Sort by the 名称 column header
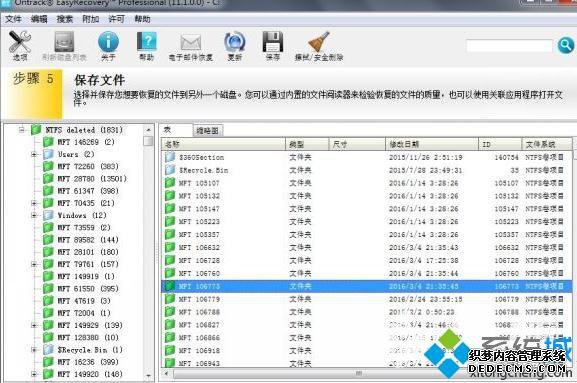Image resolution: width=577 pixels, height=383 pixels. [x=224, y=144]
